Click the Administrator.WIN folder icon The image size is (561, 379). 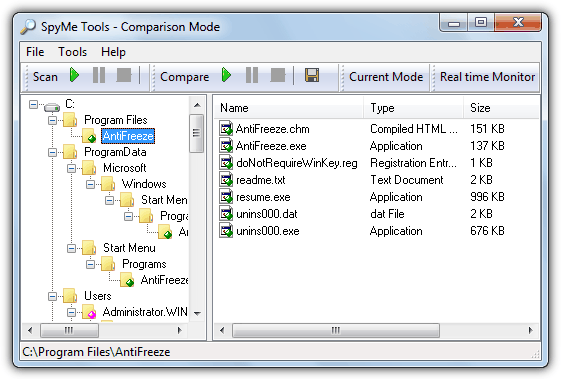[89, 312]
